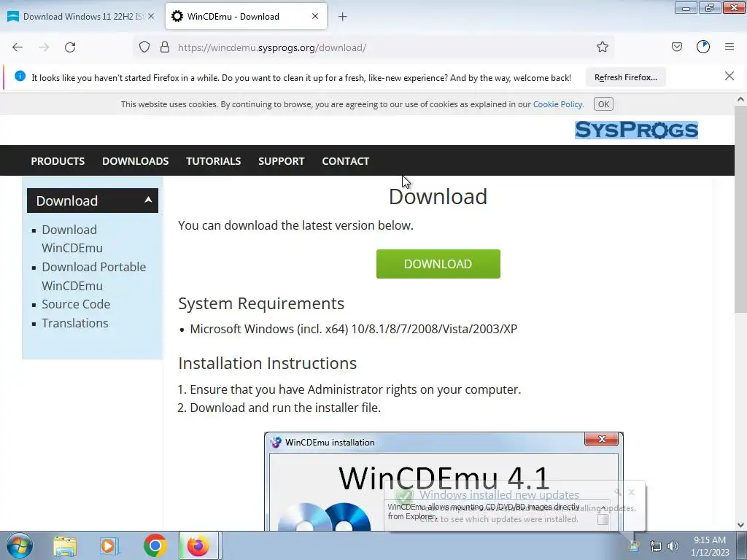Image resolution: width=747 pixels, height=560 pixels.
Task: Click the info icon in notification bar
Action: [20, 76]
